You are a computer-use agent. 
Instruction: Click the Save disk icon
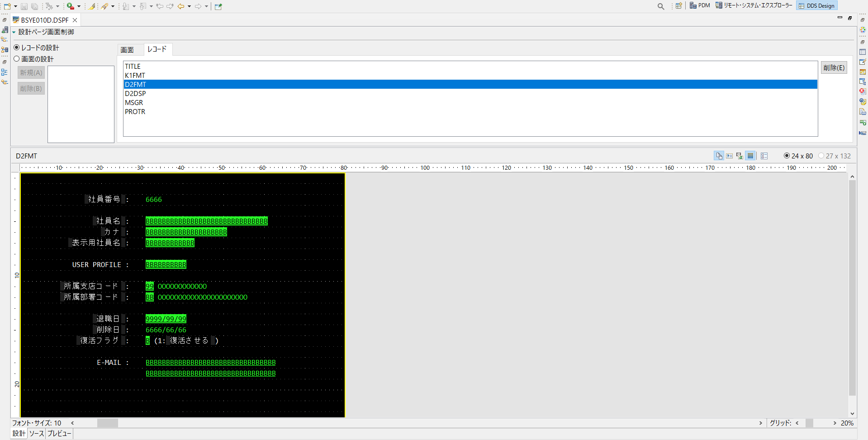point(24,6)
